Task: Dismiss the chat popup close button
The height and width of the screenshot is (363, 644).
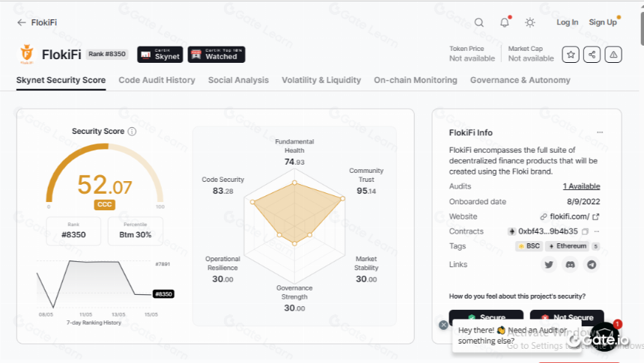Action: tap(443, 326)
